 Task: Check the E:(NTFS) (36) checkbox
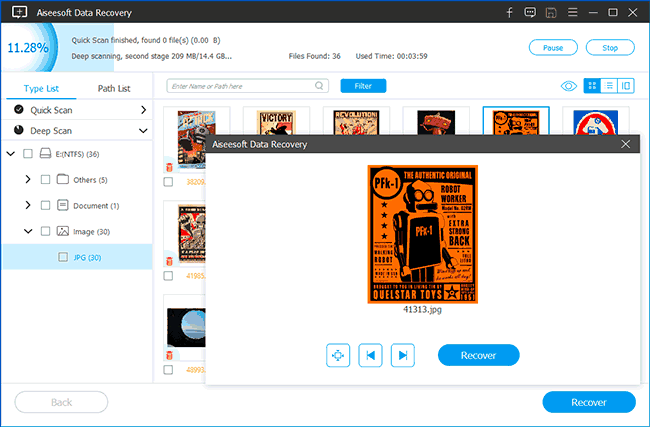(x=28, y=154)
